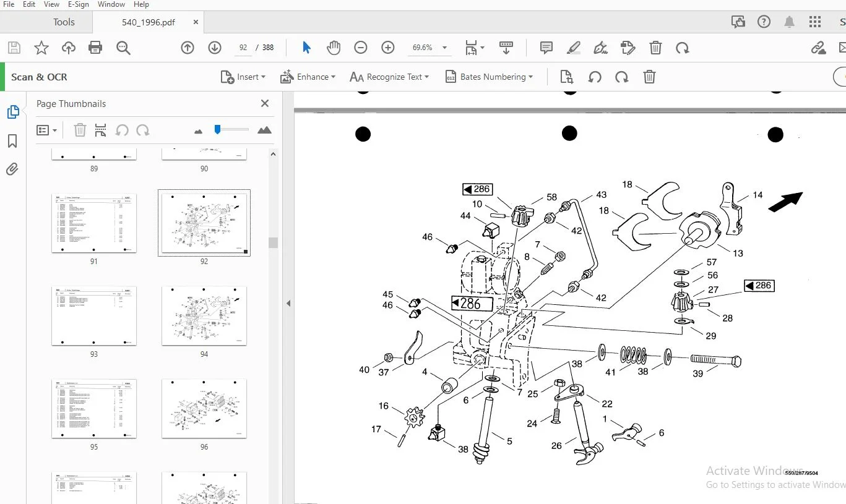Open the File menu
Image resolution: width=846 pixels, height=504 pixels.
pos(9,4)
